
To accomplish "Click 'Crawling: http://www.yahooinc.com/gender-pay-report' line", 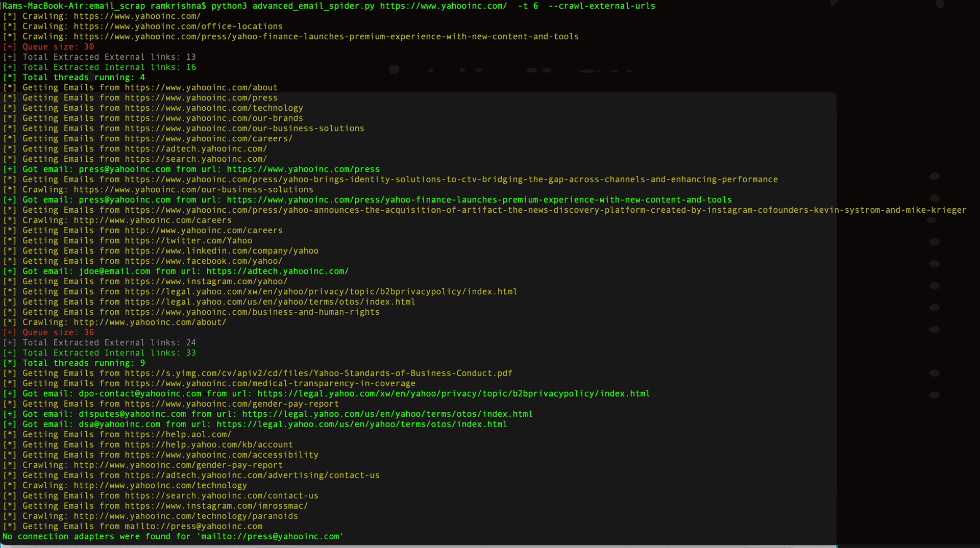I will pyautogui.click(x=143, y=465).
